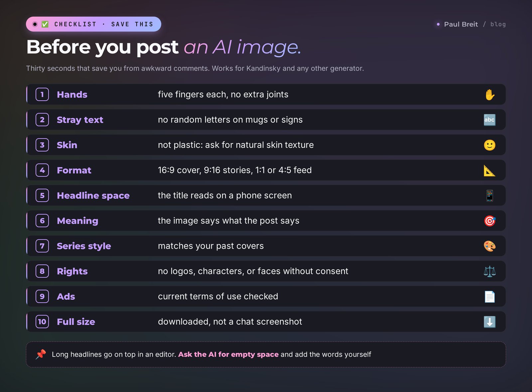Viewport: 532px width, 392px height.
Task: Select the Series style row title
Action: tap(84, 246)
